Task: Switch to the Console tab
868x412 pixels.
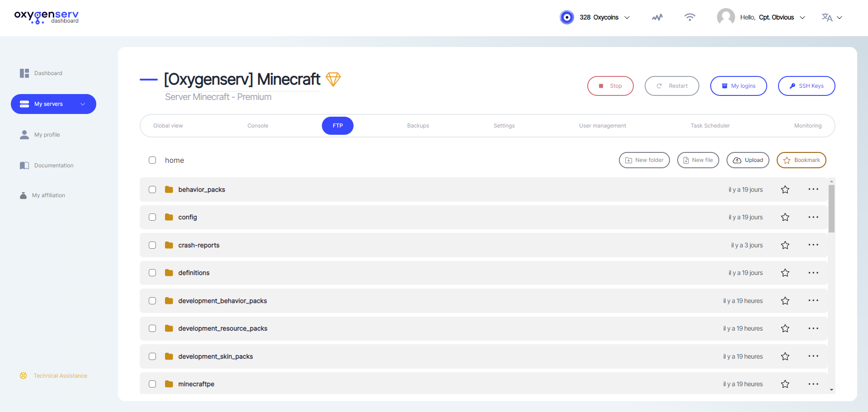Action: click(x=258, y=126)
